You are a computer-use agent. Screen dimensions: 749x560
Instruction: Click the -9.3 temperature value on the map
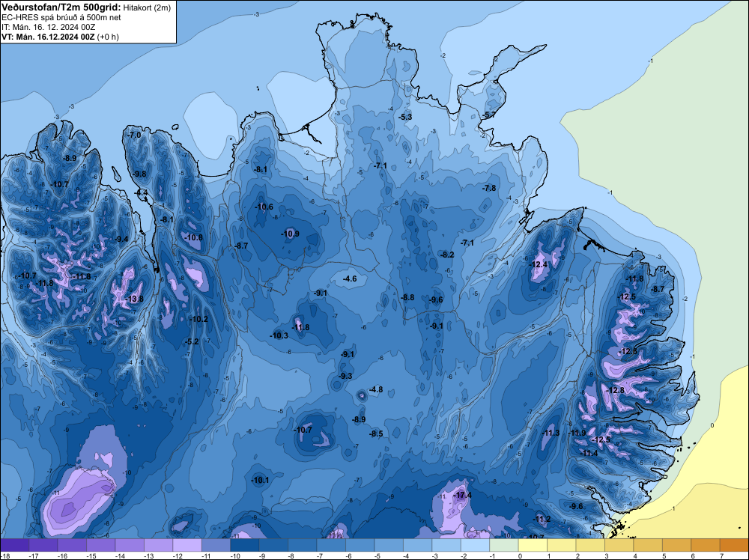(345, 376)
